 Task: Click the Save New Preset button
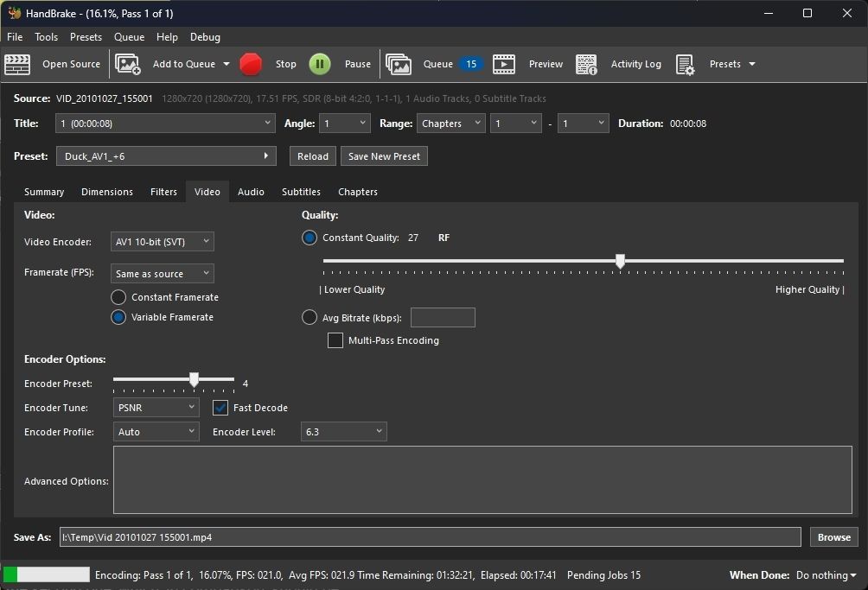(384, 156)
